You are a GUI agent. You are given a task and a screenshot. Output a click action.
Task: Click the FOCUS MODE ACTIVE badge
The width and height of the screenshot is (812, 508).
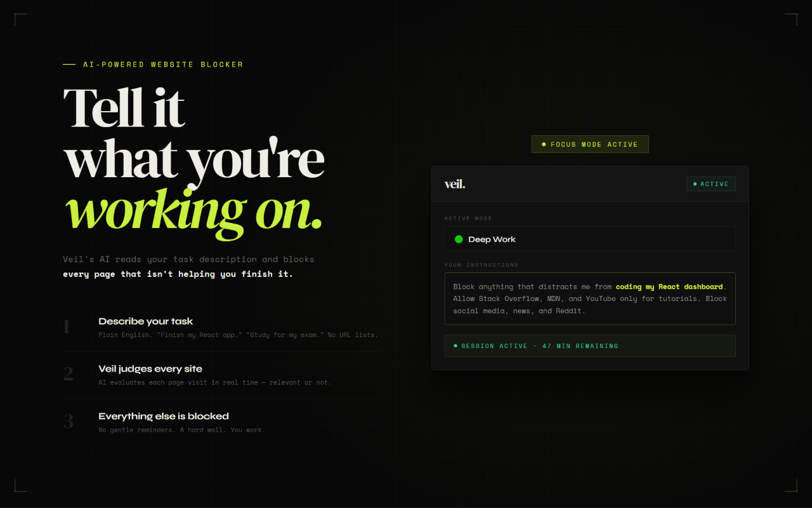point(590,144)
